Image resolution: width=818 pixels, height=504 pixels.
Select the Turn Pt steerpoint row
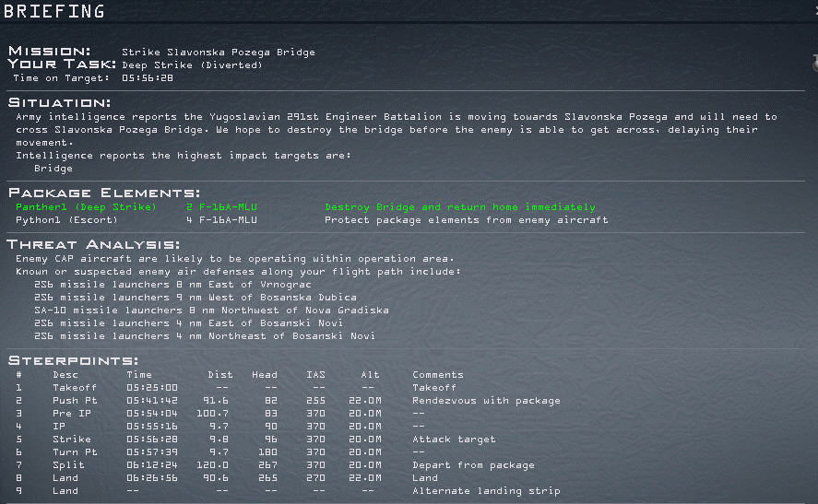[74, 452]
